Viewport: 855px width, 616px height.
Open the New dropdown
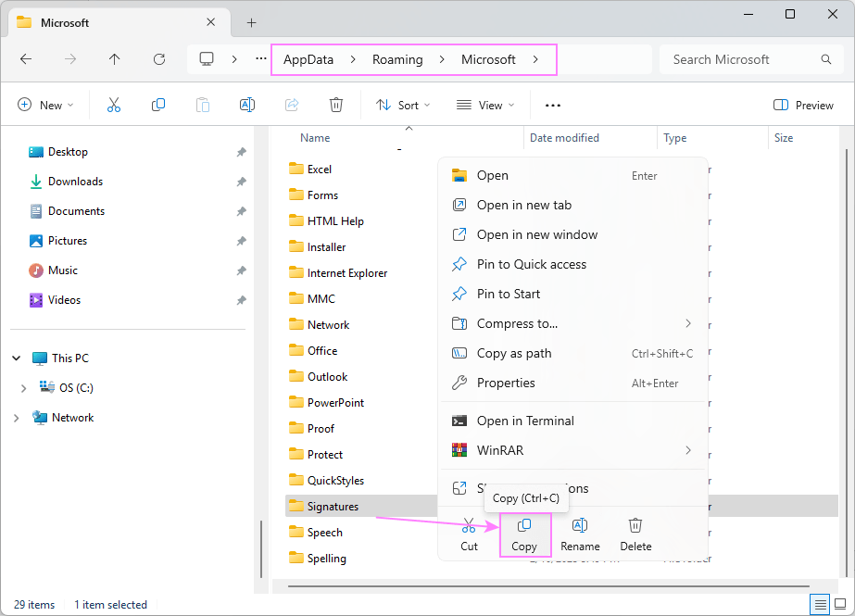pyautogui.click(x=46, y=106)
